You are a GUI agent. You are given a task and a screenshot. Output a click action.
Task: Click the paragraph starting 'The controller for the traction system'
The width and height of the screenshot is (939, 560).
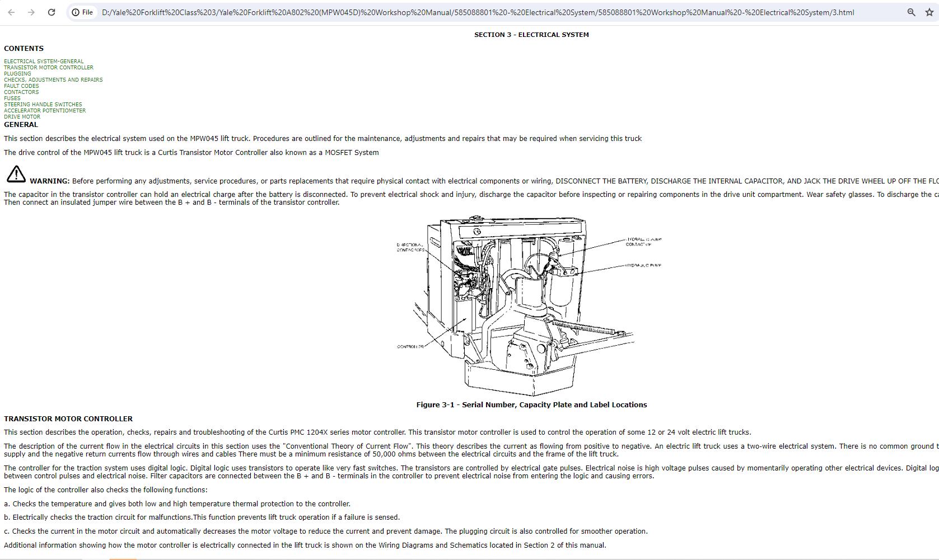coord(471,472)
